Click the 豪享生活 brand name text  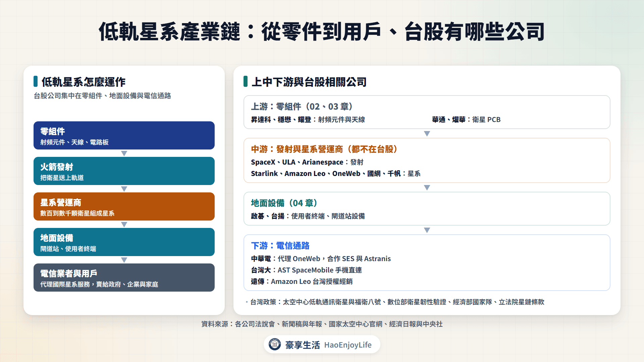[x=303, y=345]
